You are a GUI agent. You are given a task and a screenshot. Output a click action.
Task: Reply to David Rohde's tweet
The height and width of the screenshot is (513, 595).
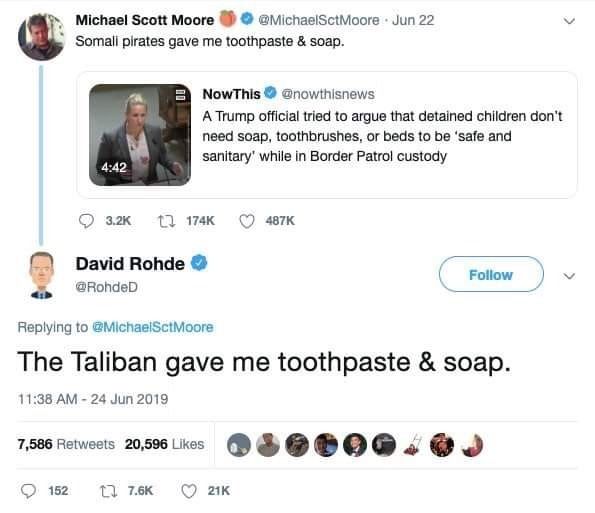click(28, 491)
